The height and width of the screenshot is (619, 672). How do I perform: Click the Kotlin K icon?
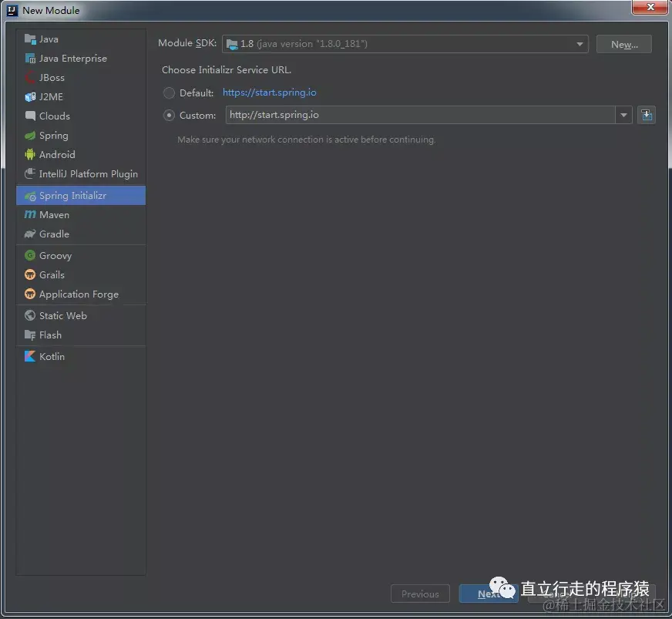click(30, 356)
